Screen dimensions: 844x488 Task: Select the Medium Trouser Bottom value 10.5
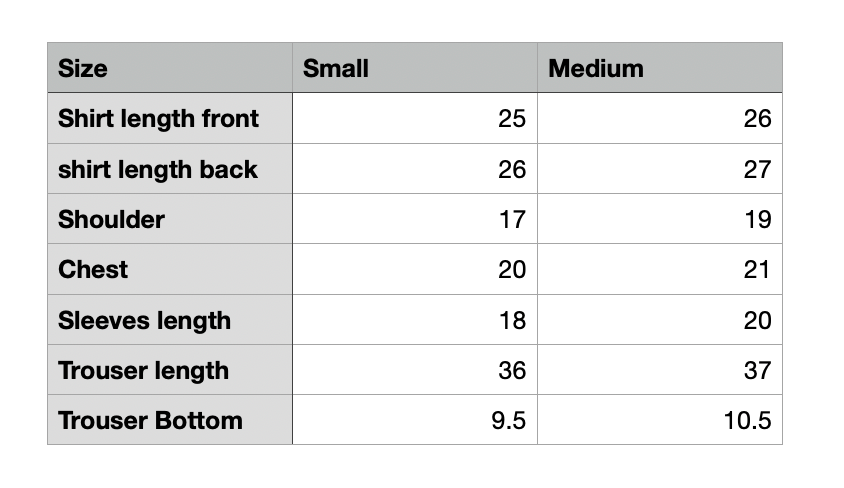pos(660,420)
